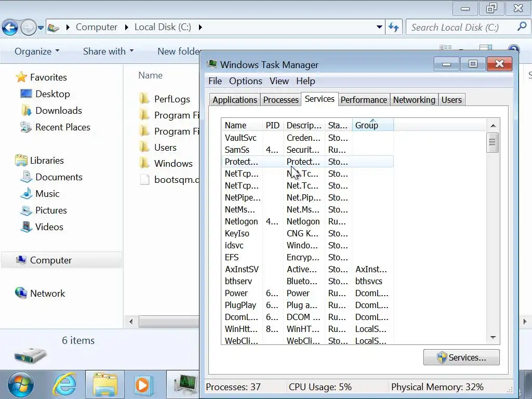Click the Task Manager title bar icon
Image resolution: width=532 pixels, height=399 pixels.
[x=212, y=64]
